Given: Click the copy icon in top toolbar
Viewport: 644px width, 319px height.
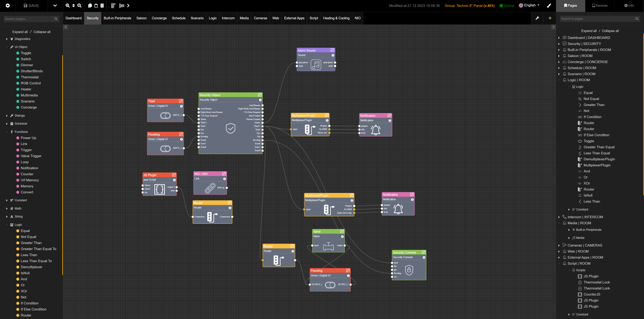Looking at the screenshot, I should coord(90,6).
